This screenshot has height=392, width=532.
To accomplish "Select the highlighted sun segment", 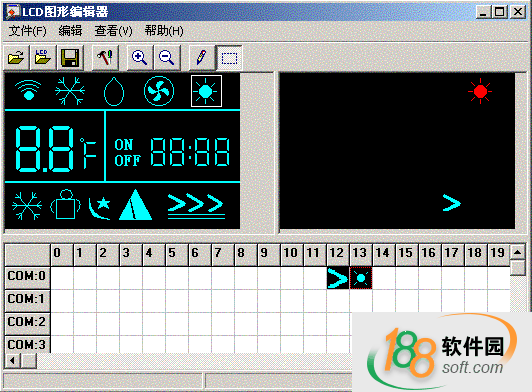I will pos(206,91).
